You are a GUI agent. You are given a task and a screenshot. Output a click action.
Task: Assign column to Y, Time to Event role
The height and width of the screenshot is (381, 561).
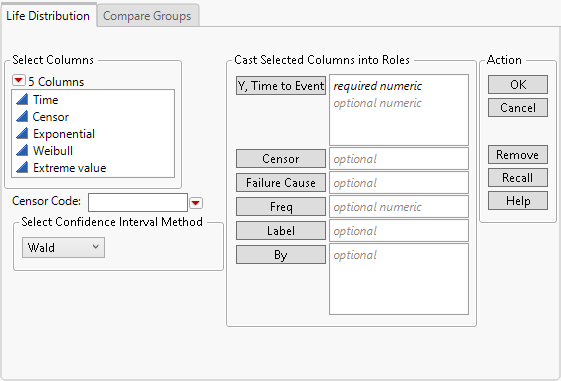281,86
